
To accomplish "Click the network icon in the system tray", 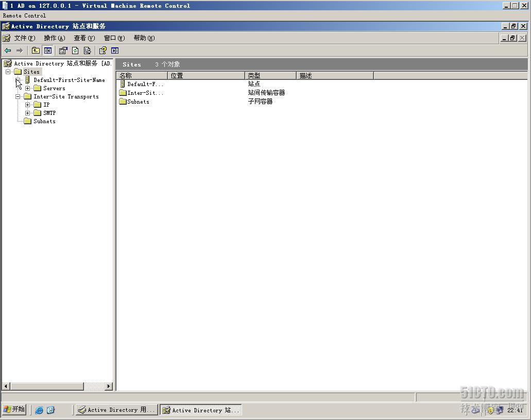I will (x=500, y=410).
